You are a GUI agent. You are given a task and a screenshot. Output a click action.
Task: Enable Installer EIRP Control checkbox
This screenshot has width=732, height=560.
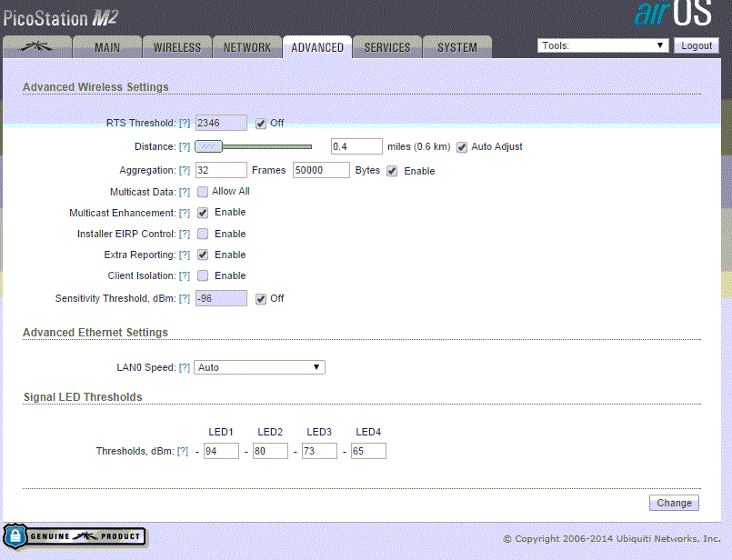pos(203,234)
